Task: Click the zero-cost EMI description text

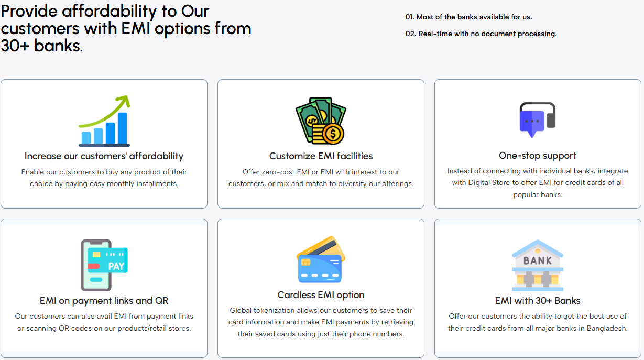Action: [321, 178]
